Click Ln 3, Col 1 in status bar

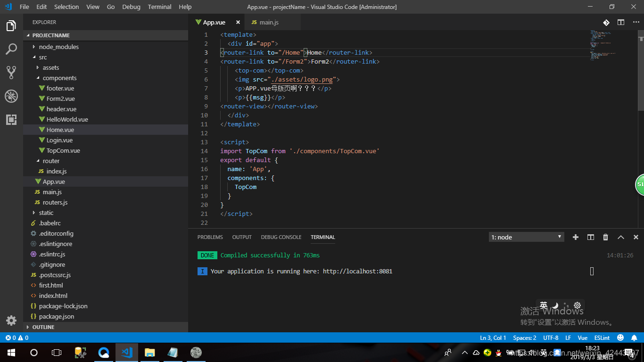pos(493,337)
